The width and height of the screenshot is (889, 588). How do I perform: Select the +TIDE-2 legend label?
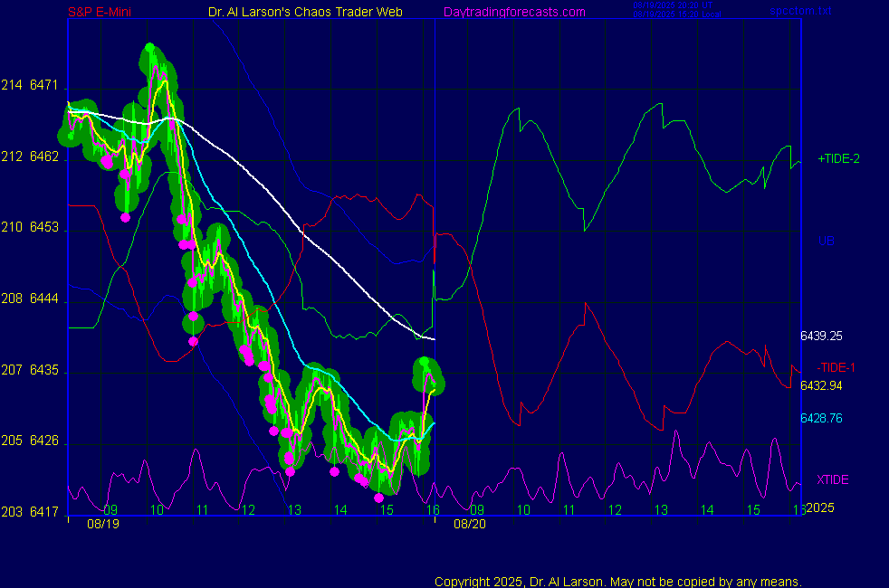pyautogui.click(x=838, y=158)
